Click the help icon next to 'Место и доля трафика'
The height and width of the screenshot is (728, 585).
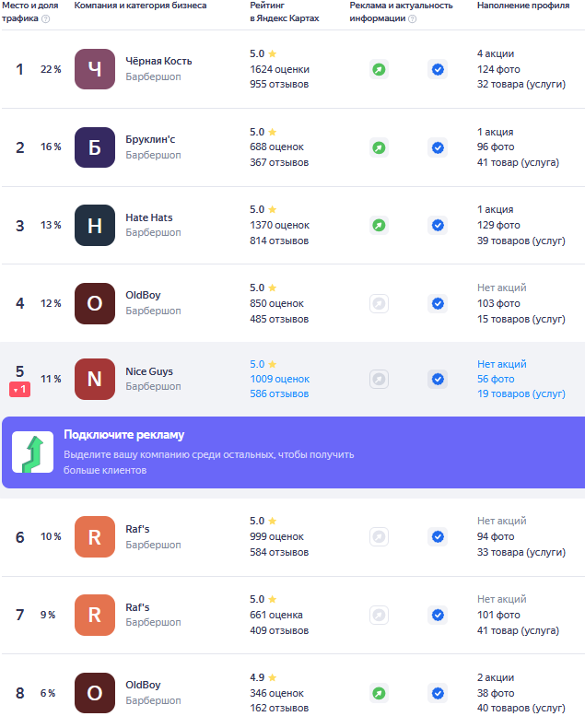coord(46,18)
